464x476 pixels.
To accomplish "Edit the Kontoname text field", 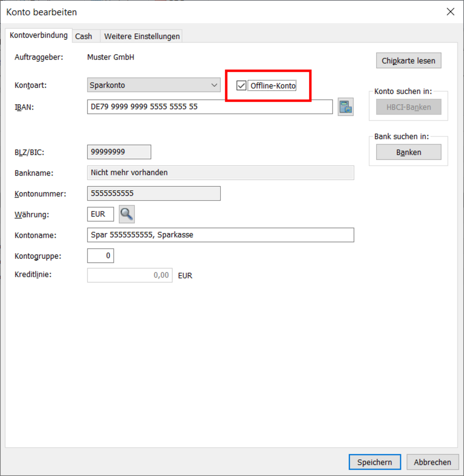I will point(220,235).
